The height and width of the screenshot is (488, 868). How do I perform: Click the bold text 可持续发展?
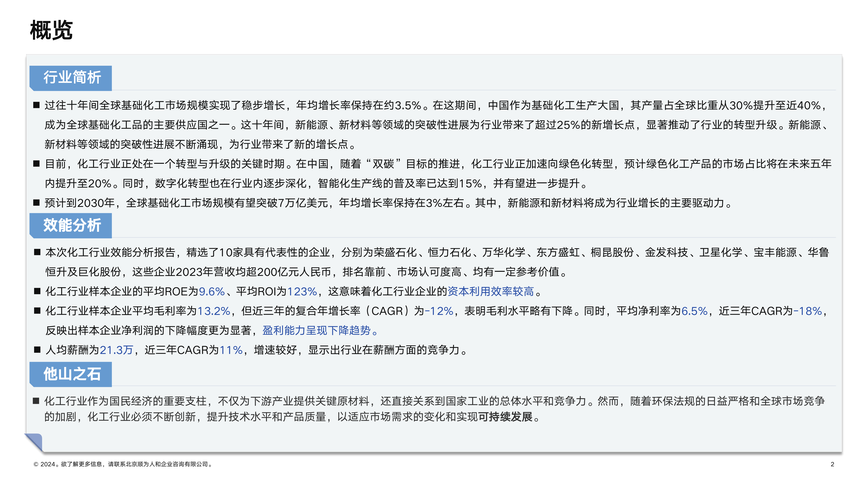[x=505, y=417]
